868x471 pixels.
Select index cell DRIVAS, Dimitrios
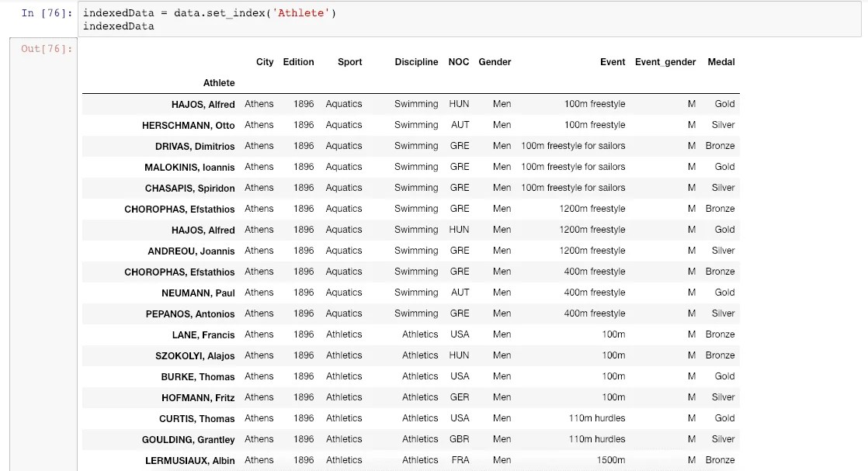click(195, 147)
